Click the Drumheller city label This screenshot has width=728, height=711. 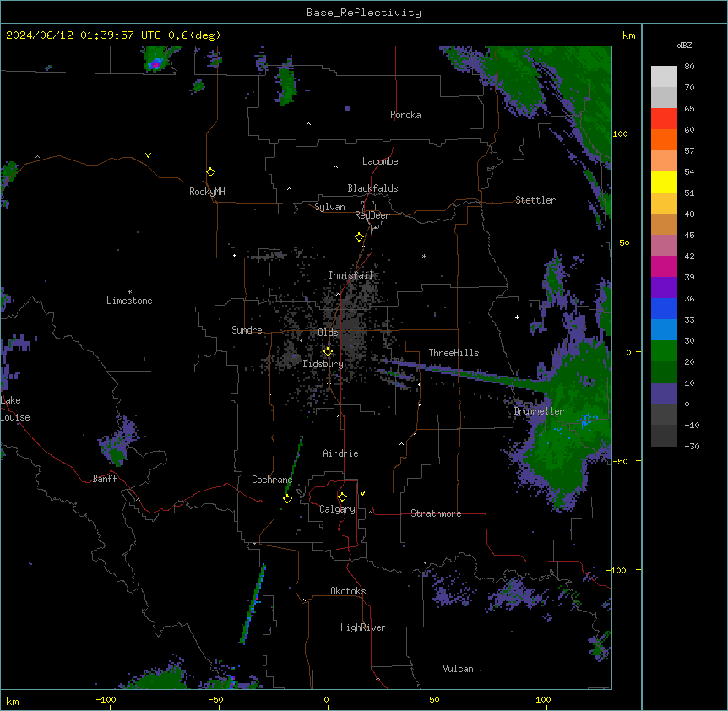539,411
